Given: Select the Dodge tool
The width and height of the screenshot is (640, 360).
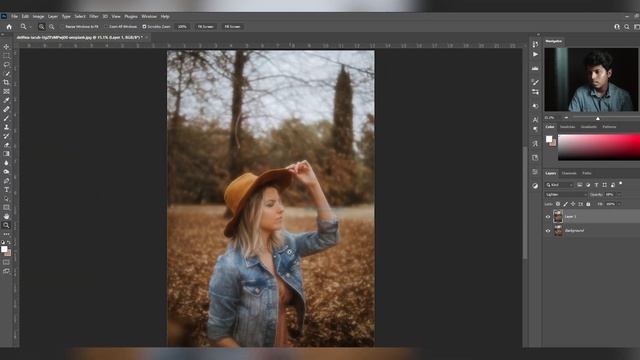Looking at the screenshot, I should [x=6, y=172].
